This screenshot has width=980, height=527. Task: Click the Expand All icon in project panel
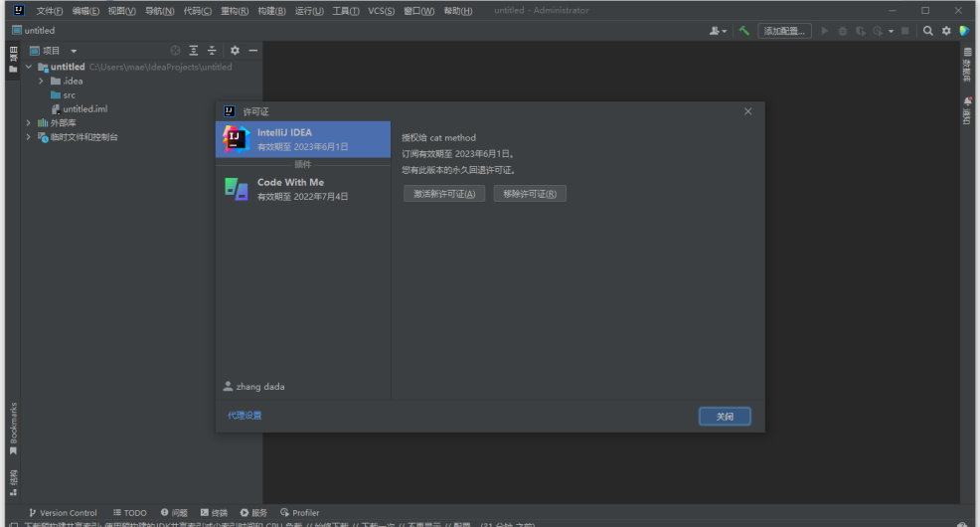[194, 51]
